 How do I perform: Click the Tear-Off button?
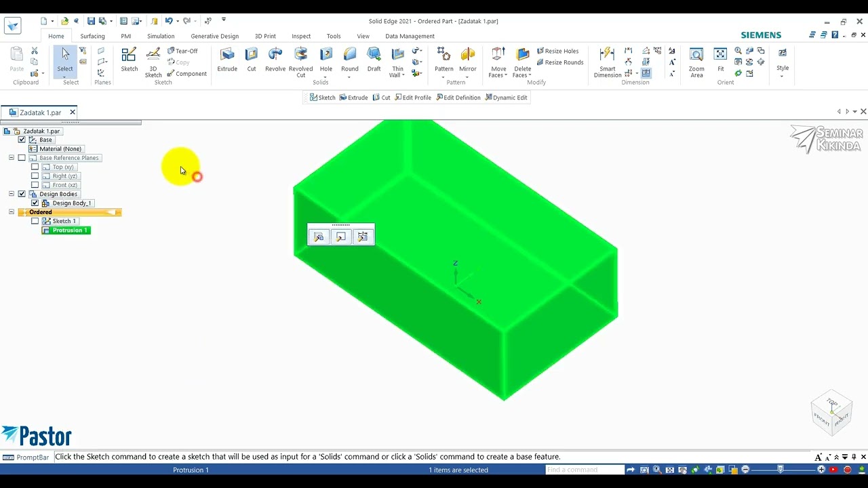(182, 51)
